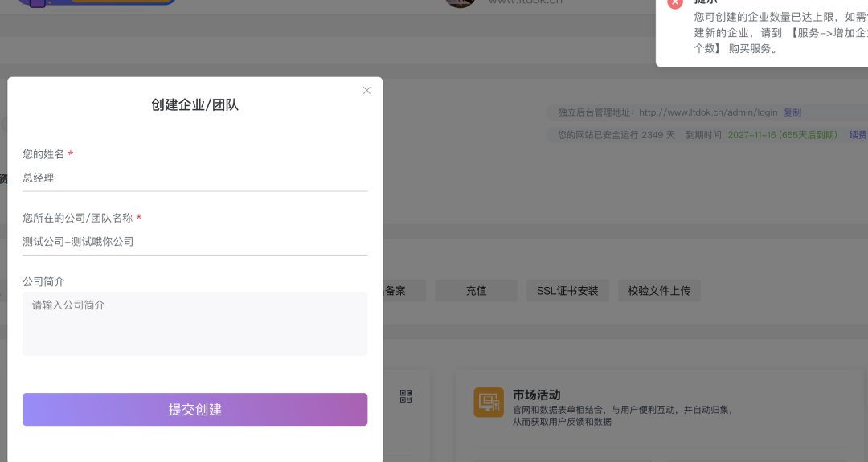Viewport: 868px width, 462px height.
Task: Click the 提示 notification message body
Action: click(772, 33)
